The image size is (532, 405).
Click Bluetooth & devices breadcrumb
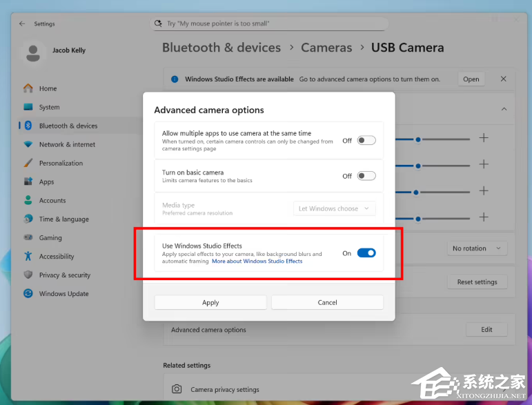pyautogui.click(x=221, y=48)
